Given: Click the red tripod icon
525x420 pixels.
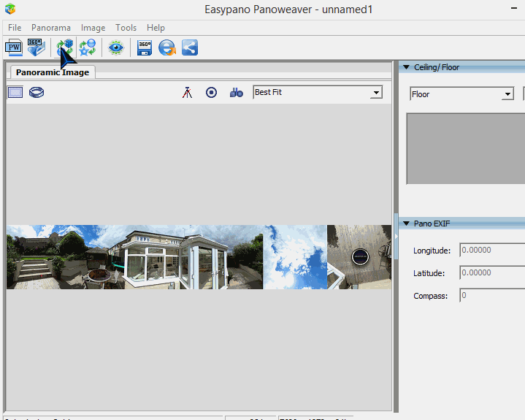Looking at the screenshot, I should (x=188, y=93).
